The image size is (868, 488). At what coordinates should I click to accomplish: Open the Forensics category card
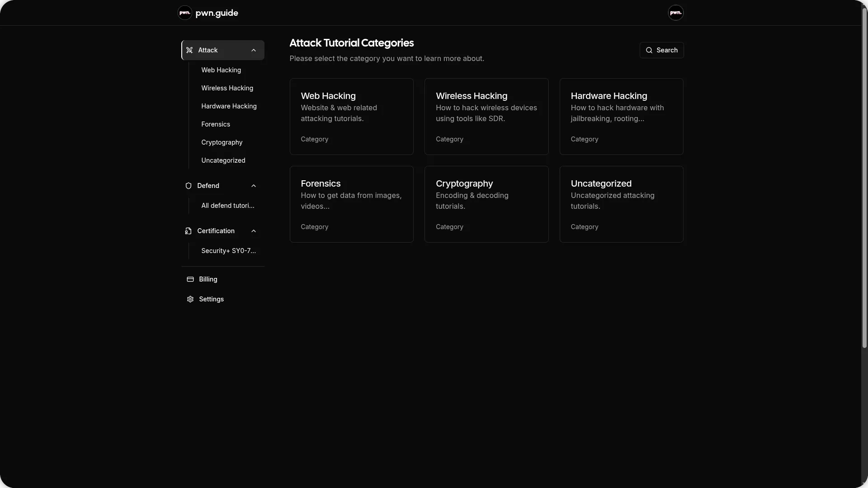pyautogui.click(x=351, y=204)
